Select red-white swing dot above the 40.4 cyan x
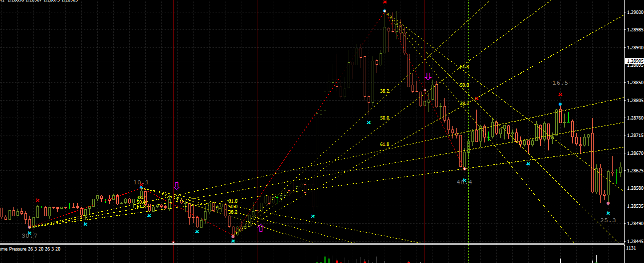644x263 pixels. (x=464, y=169)
